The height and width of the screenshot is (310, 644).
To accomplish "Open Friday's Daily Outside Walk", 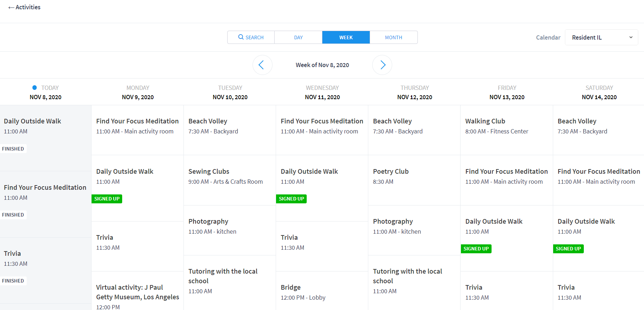I will [507, 238].
